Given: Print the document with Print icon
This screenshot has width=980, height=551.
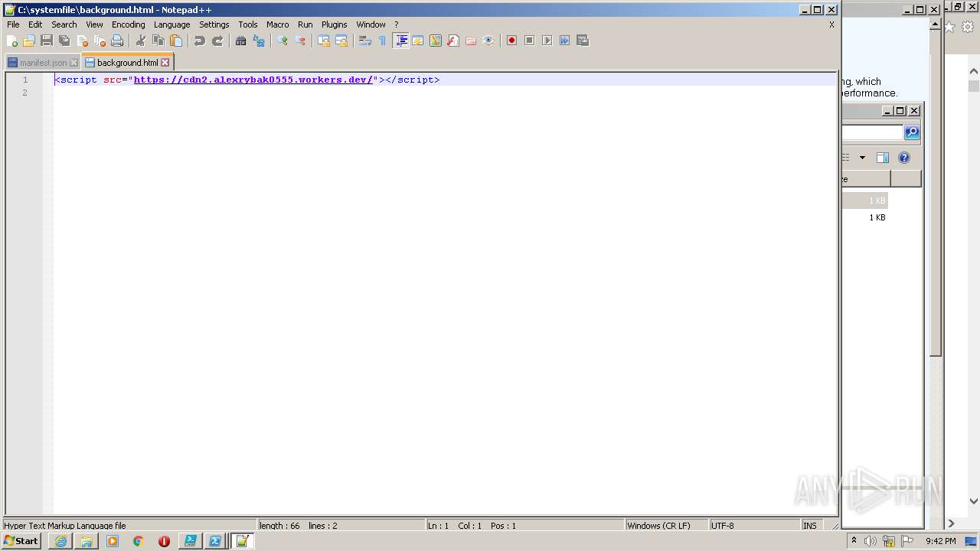Looking at the screenshot, I should coord(117,41).
